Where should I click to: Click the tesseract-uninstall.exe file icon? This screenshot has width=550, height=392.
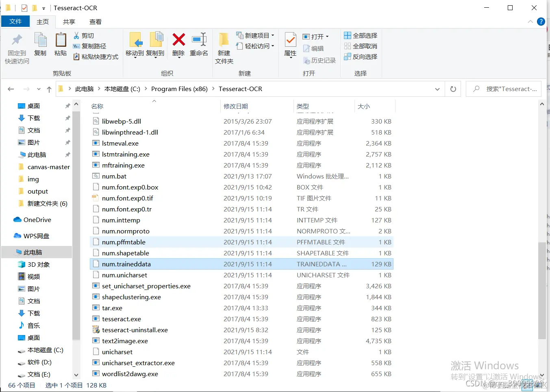(96, 330)
